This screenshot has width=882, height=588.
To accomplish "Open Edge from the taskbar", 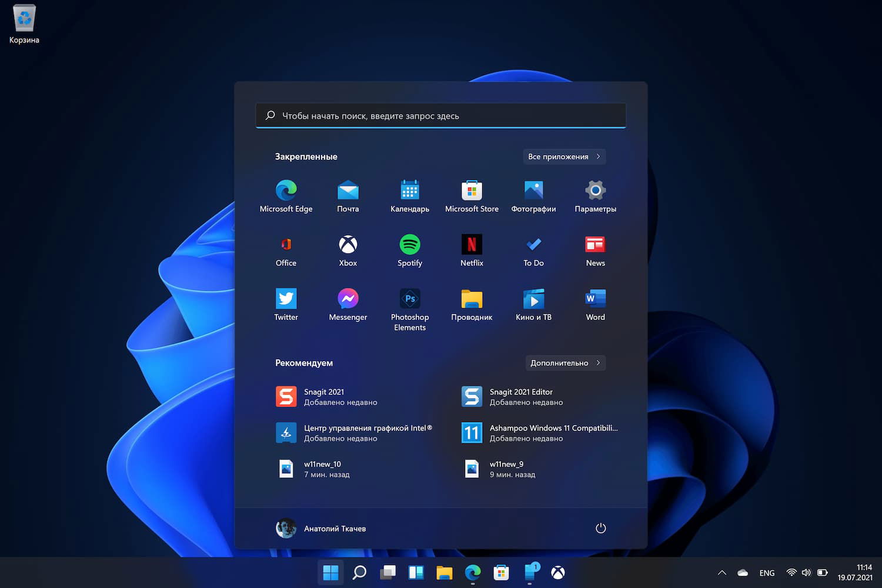I will pos(473,572).
